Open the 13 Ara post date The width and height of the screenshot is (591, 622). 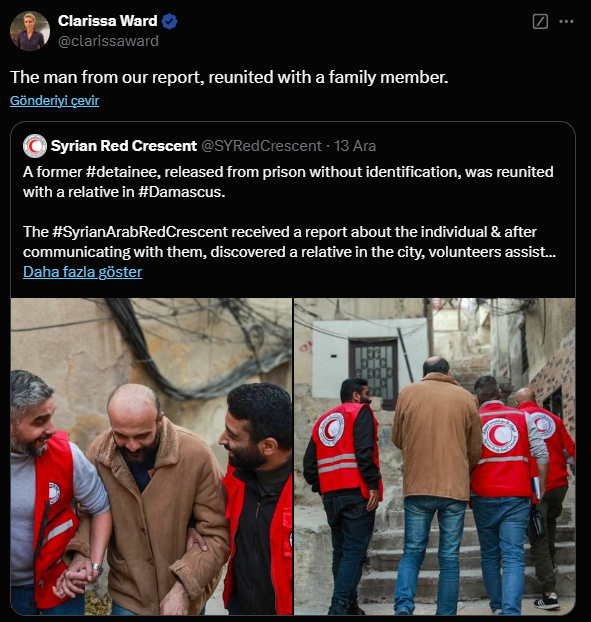coord(355,146)
